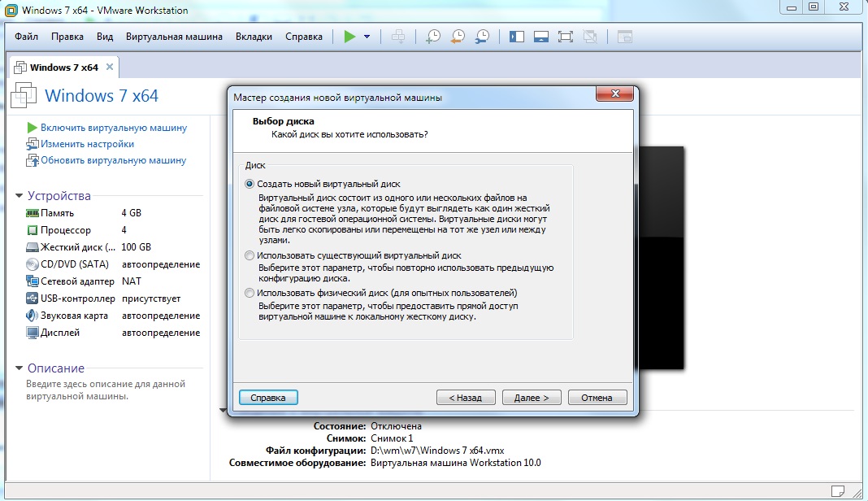Image resolution: width=868 pixels, height=501 pixels.
Task: Cancel the wizard with Отмена
Action: pos(597,398)
